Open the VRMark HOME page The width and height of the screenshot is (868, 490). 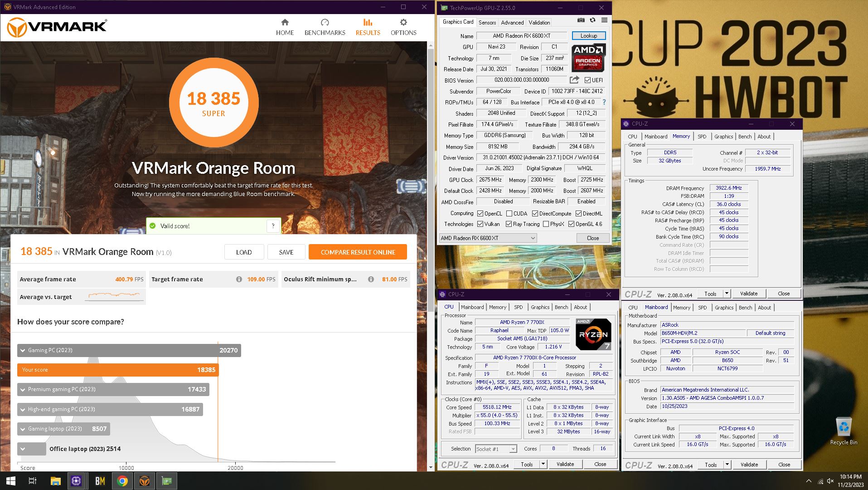pyautogui.click(x=285, y=27)
